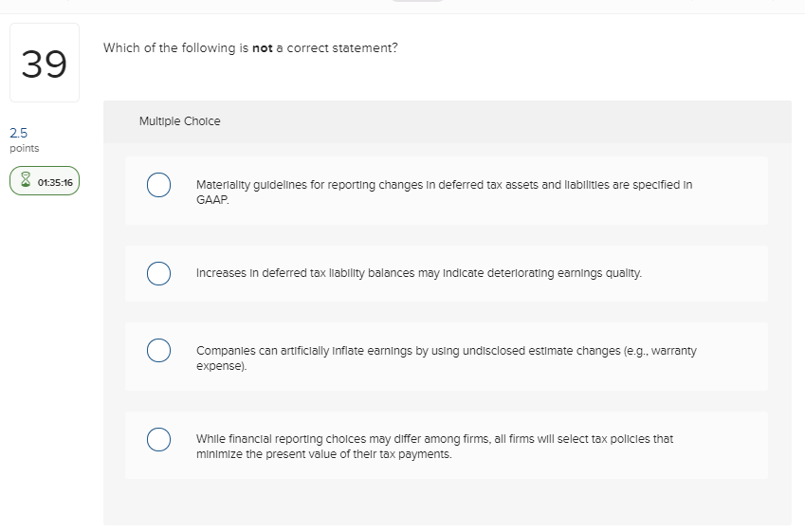Click the 'Multiple Choice' header label

[x=179, y=121]
